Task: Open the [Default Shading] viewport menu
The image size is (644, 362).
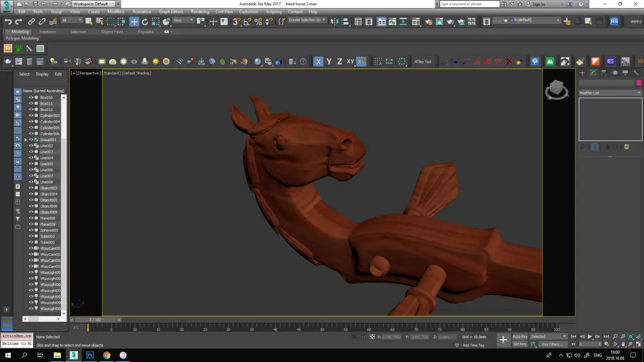Action: (x=136, y=73)
